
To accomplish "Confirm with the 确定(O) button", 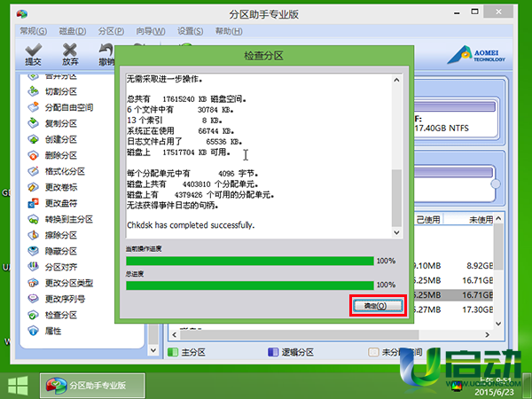I will (x=378, y=306).
